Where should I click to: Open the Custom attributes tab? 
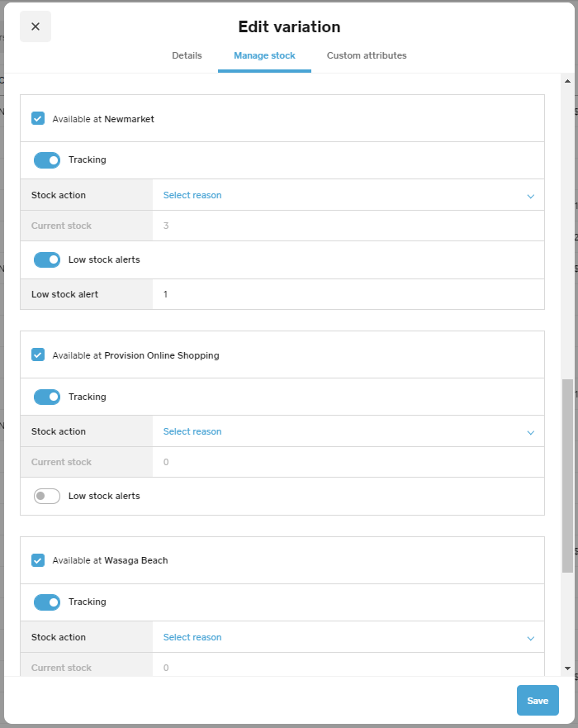pos(367,55)
